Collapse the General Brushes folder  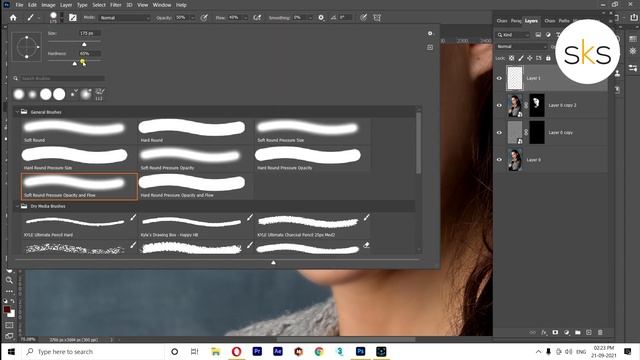[x=17, y=112]
